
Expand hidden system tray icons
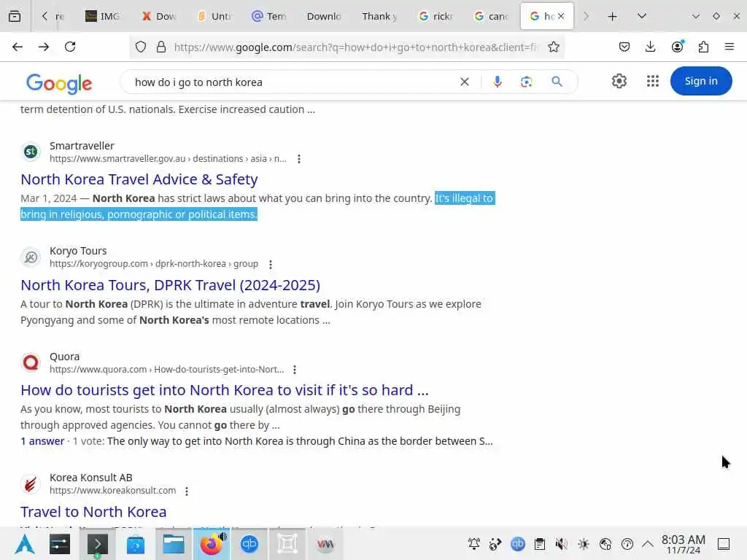click(x=648, y=544)
